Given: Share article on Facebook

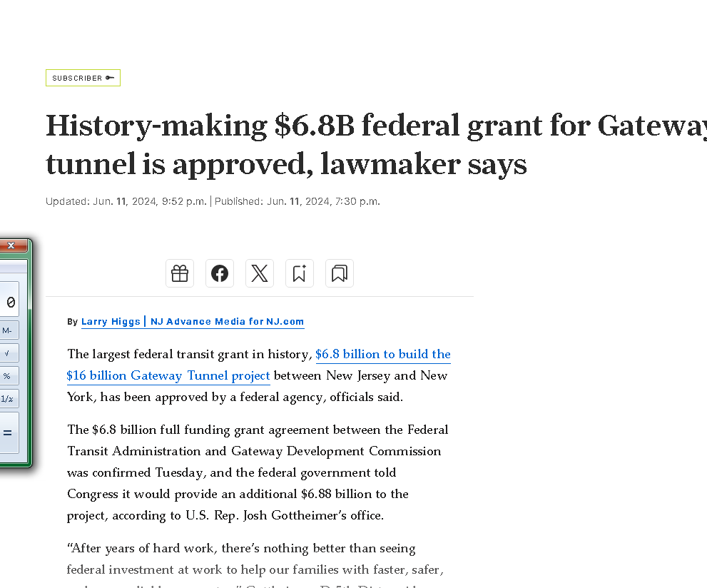Looking at the screenshot, I should 220,273.
